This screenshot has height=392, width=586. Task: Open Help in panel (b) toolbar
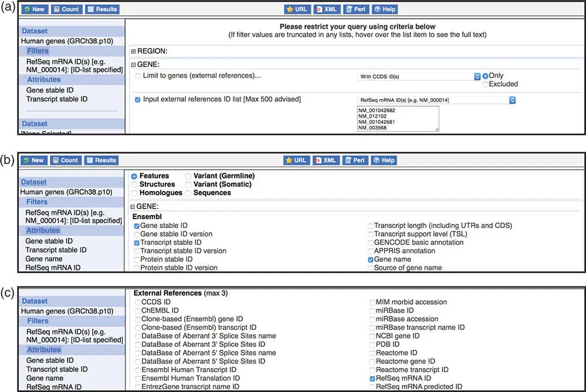(x=384, y=160)
